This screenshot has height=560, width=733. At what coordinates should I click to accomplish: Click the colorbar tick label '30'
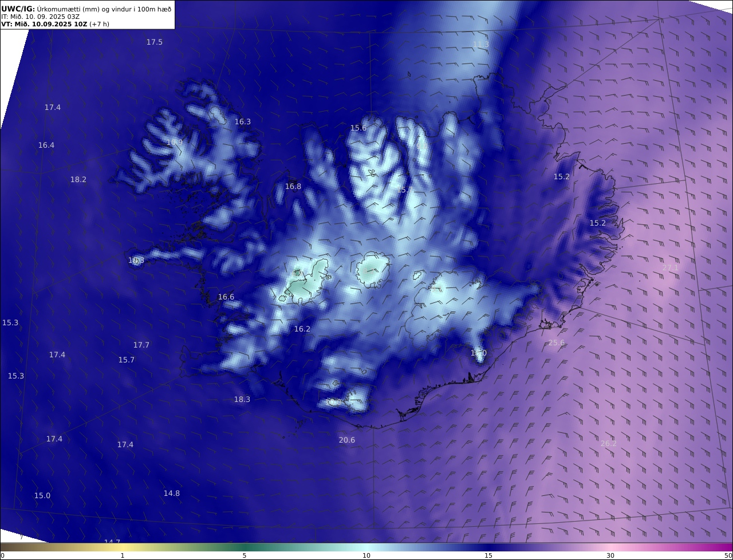[x=610, y=555]
